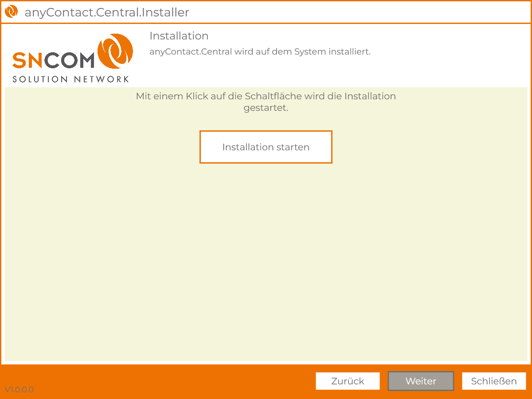Click the subtitle "anyContact.Central wird auf dem System installiert."

pyautogui.click(x=260, y=51)
